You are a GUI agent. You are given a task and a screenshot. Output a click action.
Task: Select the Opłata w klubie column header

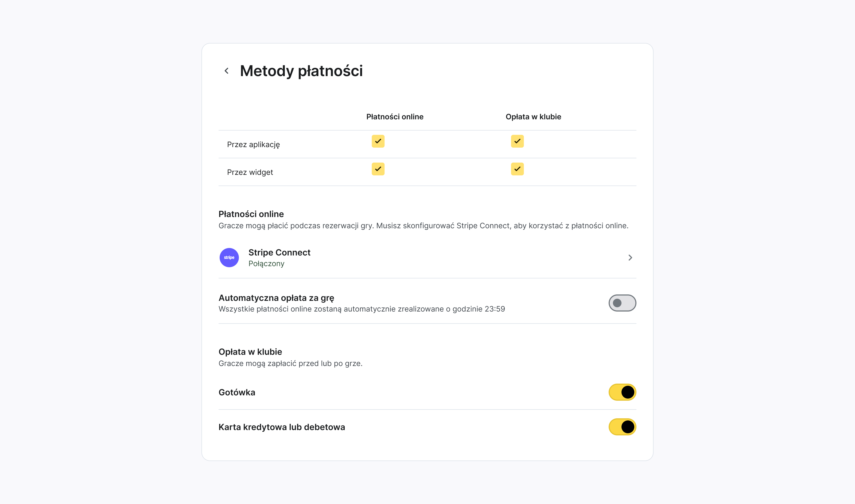(x=533, y=116)
